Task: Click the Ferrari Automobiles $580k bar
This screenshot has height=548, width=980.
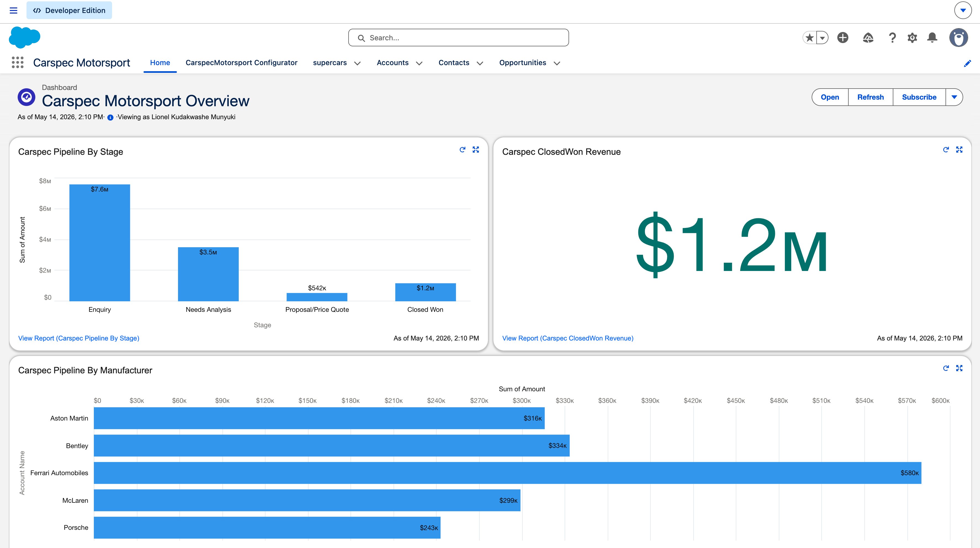Action: tap(508, 473)
